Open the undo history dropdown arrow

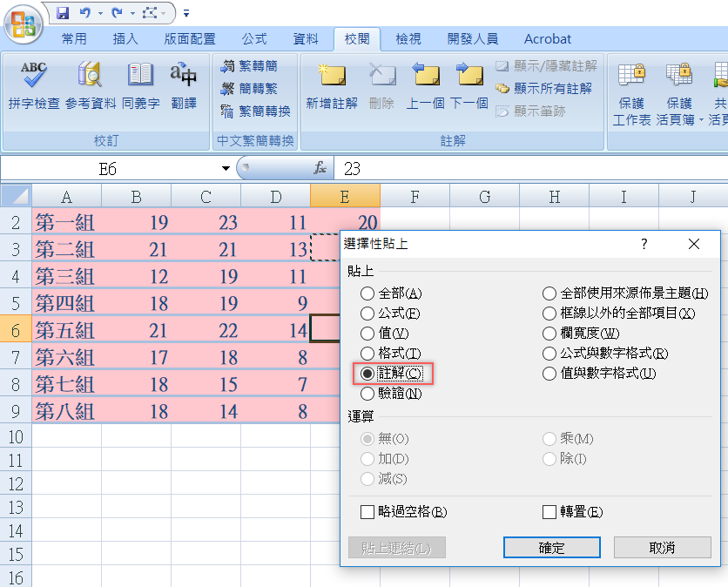tap(100, 13)
